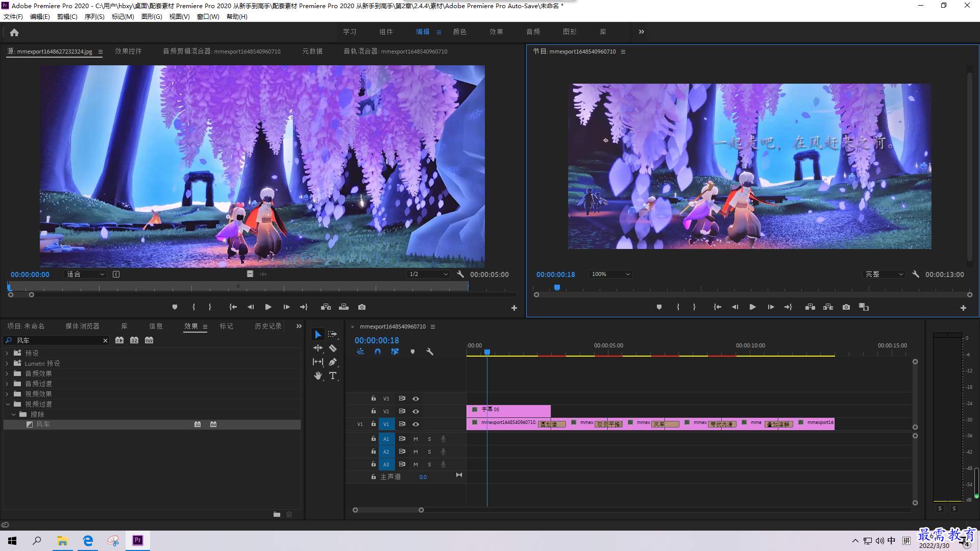
Task: Click timeline horizontal zoom scrollbar
Action: (388, 510)
